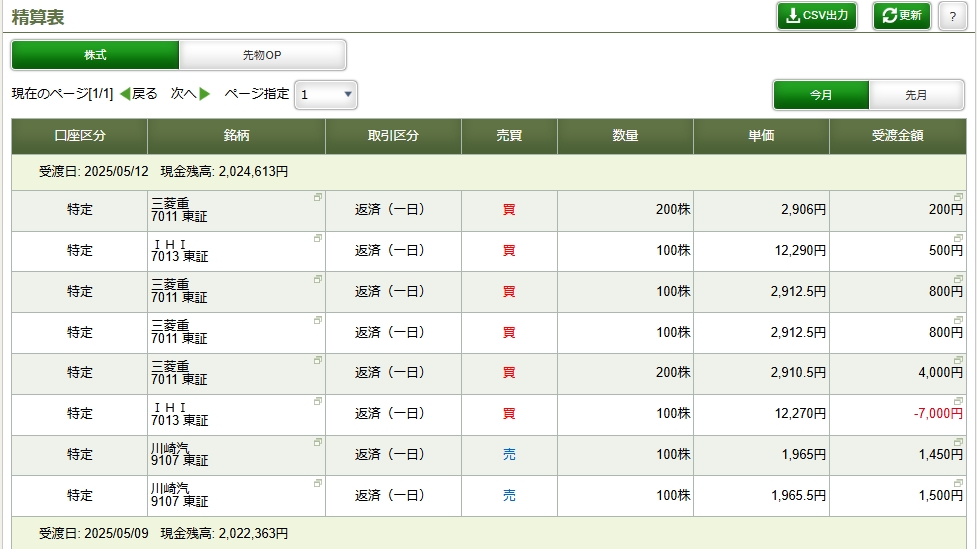
Task: Open detail icon above the -7,000円 amount
Action: pyautogui.click(x=958, y=401)
